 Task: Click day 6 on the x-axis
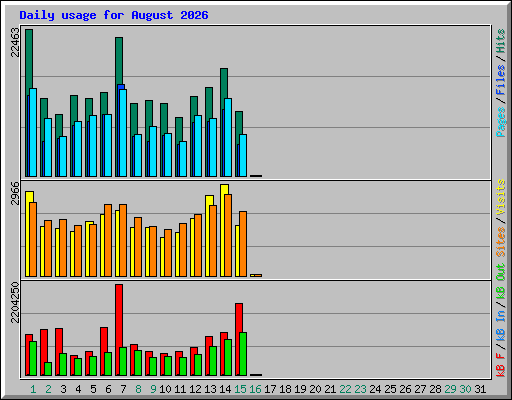point(108,389)
